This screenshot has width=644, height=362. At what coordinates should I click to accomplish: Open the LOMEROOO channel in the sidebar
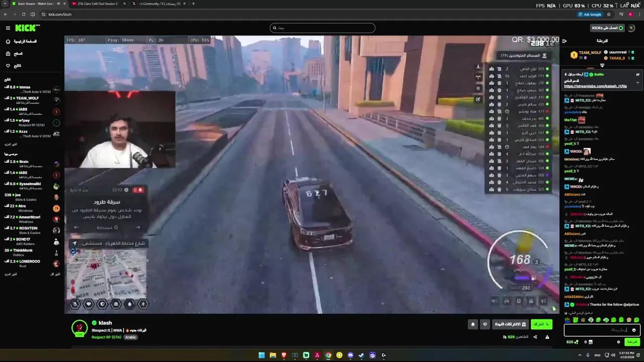point(32,263)
